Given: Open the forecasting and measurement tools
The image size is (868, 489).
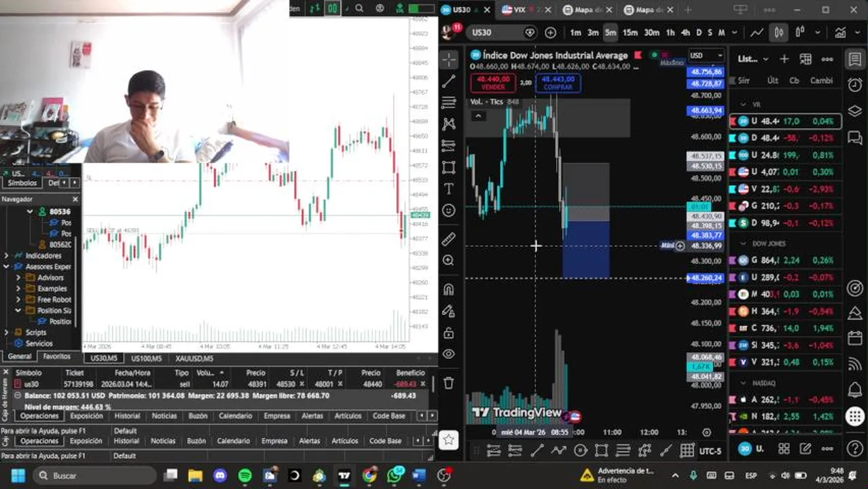Looking at the screenshot, I should click(449, 145).
